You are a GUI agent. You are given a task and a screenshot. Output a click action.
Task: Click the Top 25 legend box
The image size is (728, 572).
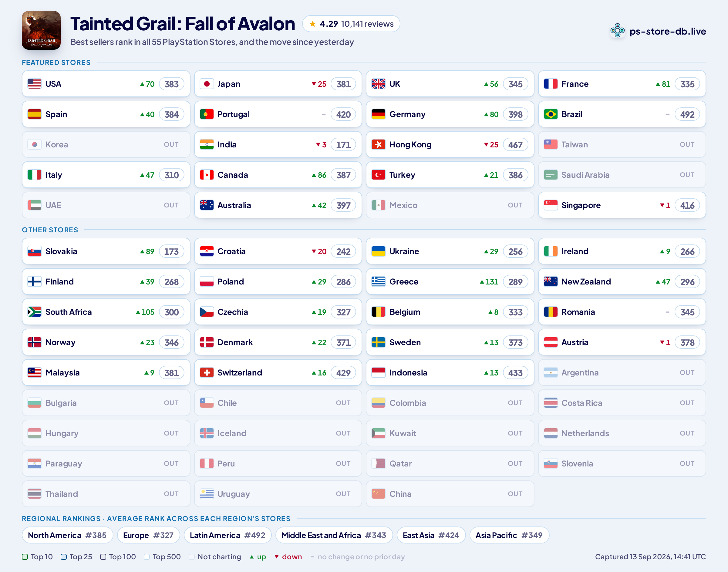pyautogui.click(x=64, y=557)
